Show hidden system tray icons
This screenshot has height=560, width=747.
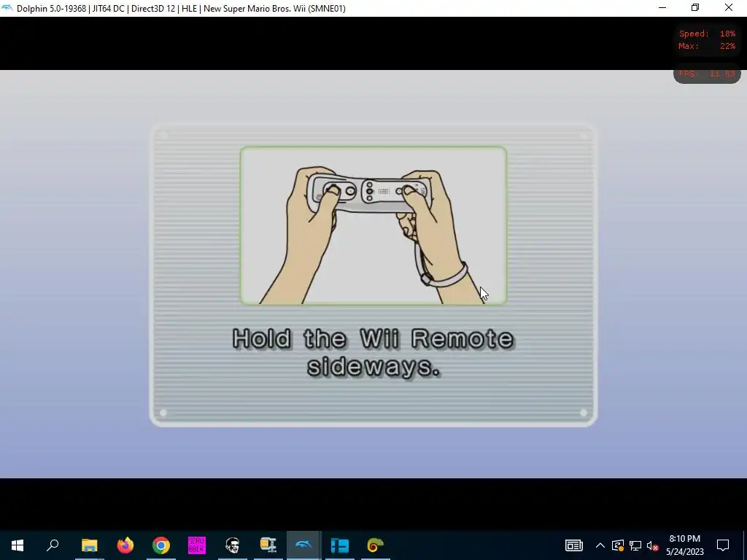(600, 545)
